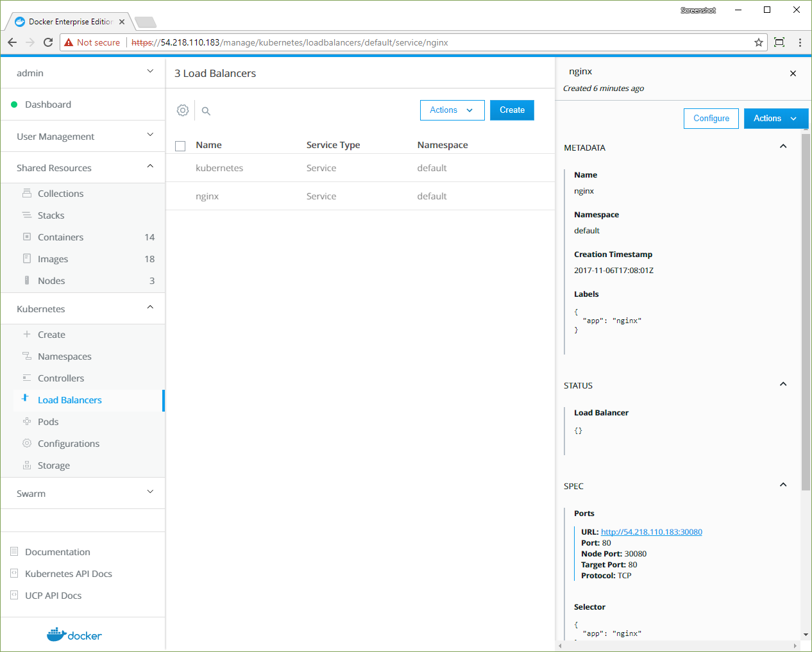Reload the page with the browser refresh icon
Viewport: 812px width, 652px height.
click(48, 42)
